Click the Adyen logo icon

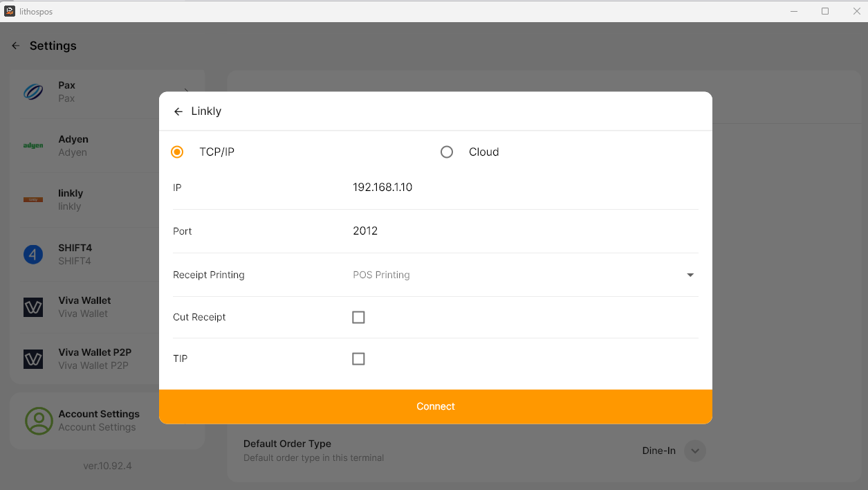[33, 146]
